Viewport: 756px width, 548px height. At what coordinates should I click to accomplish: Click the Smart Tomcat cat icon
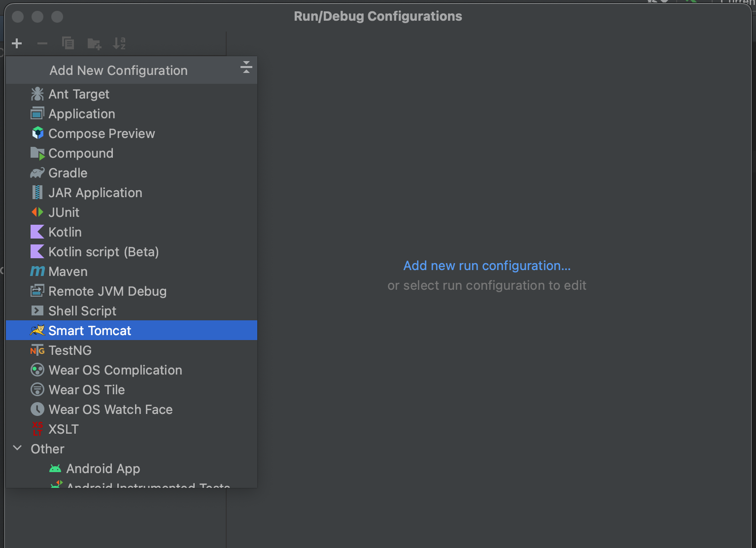(37, 330)
